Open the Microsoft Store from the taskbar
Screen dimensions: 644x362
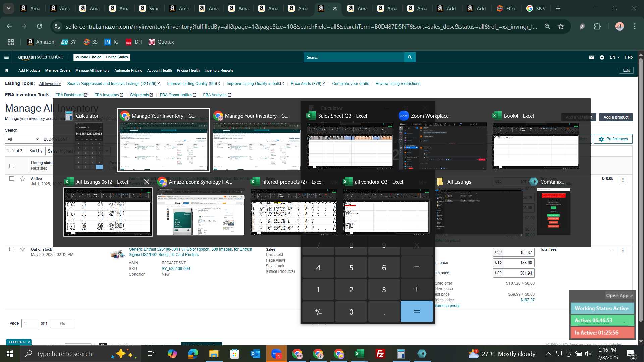(234, 354)
